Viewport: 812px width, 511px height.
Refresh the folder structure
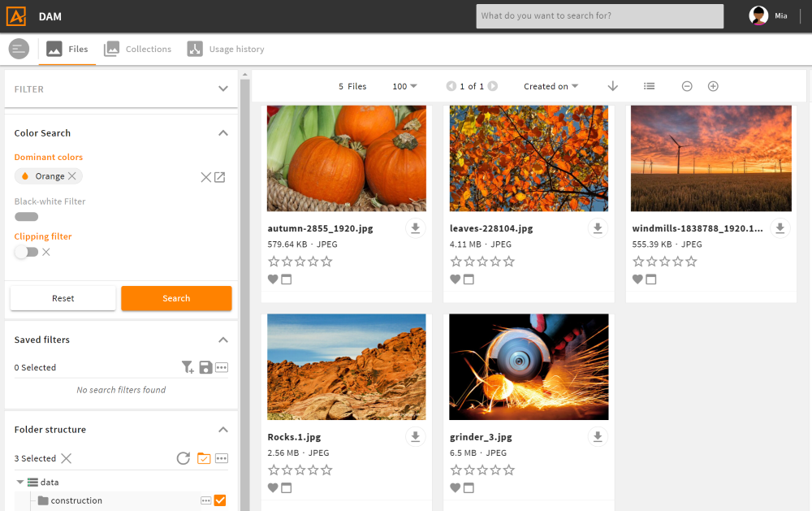point(184,458)
